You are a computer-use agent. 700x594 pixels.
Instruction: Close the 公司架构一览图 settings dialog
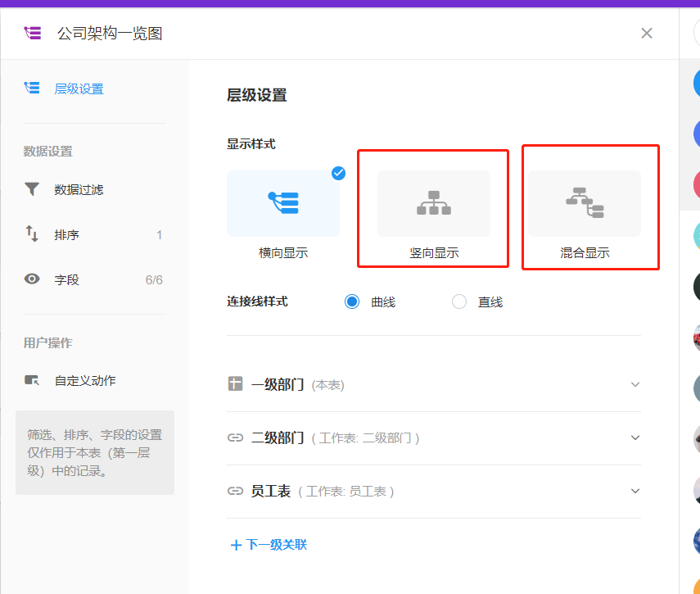pos(647,33)
